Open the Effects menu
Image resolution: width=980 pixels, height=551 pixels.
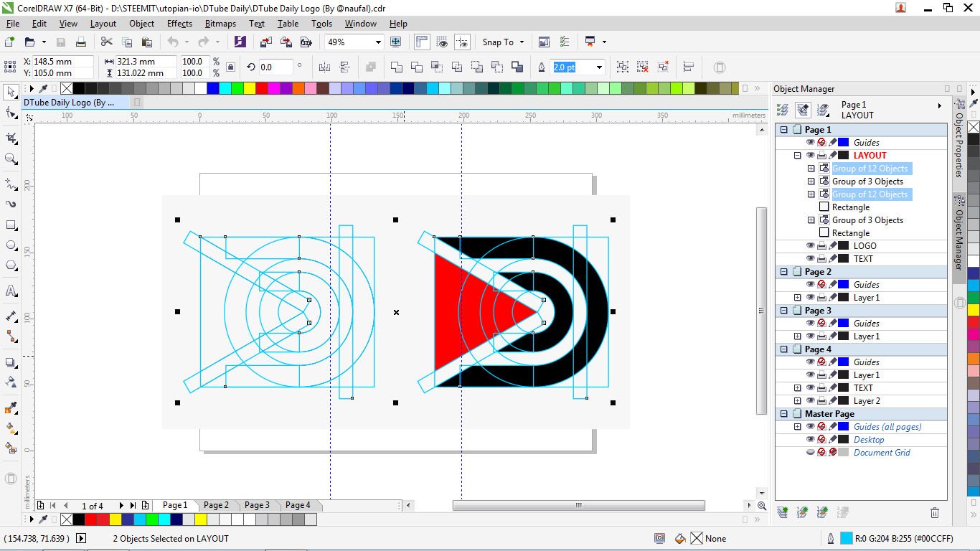[x=179, y=24]
